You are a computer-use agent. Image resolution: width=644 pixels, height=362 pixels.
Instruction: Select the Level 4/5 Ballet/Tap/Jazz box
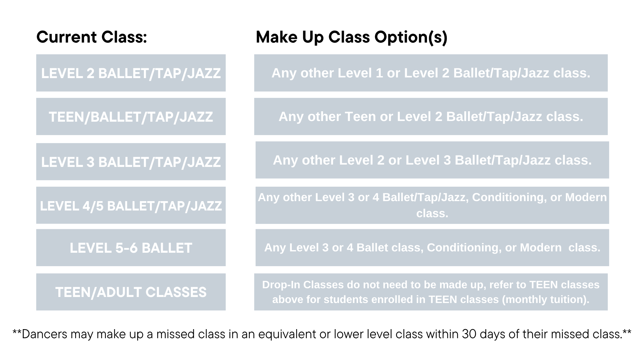[131, 205]
